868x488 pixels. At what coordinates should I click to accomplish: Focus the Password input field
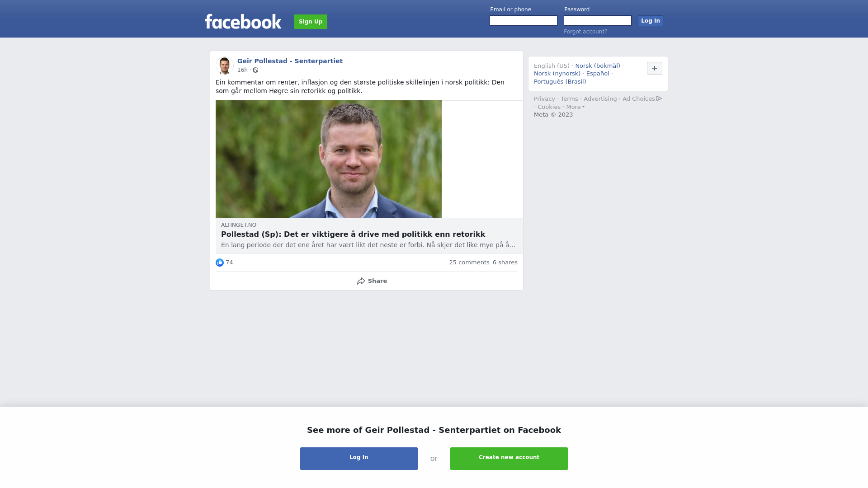click(x=598, y=21)
